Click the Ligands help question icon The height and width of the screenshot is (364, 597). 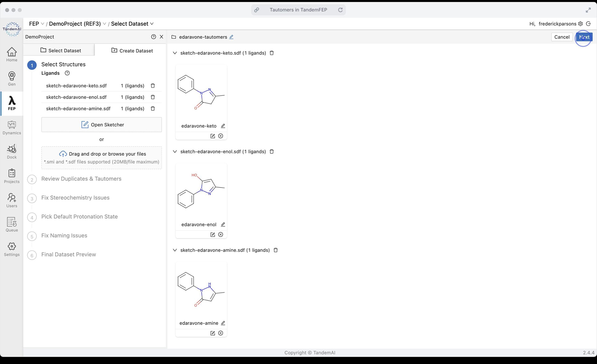[67, 73]
